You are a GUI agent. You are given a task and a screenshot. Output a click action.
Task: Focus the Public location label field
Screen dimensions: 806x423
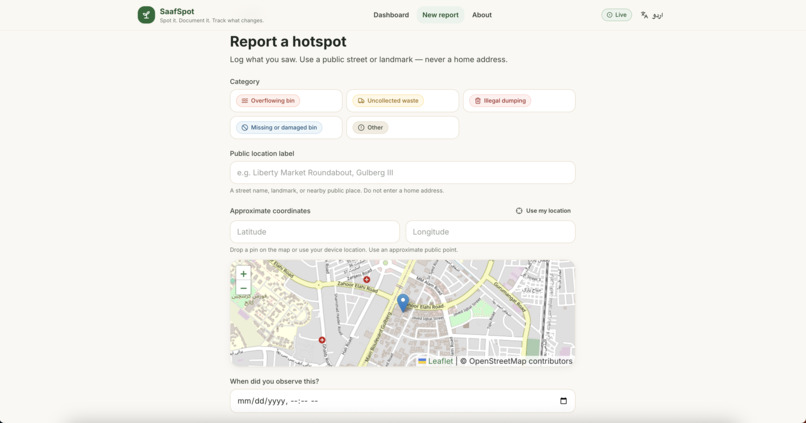[x=402, y=173]
